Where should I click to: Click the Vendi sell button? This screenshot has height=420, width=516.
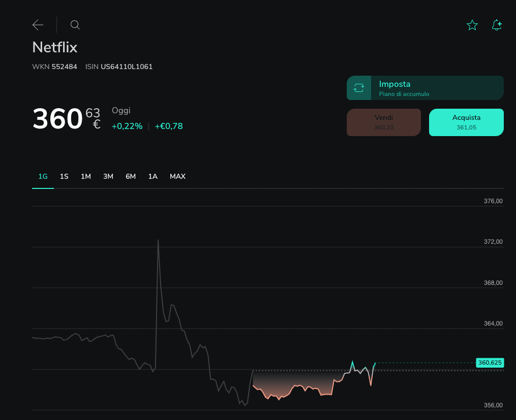(384, 122)
